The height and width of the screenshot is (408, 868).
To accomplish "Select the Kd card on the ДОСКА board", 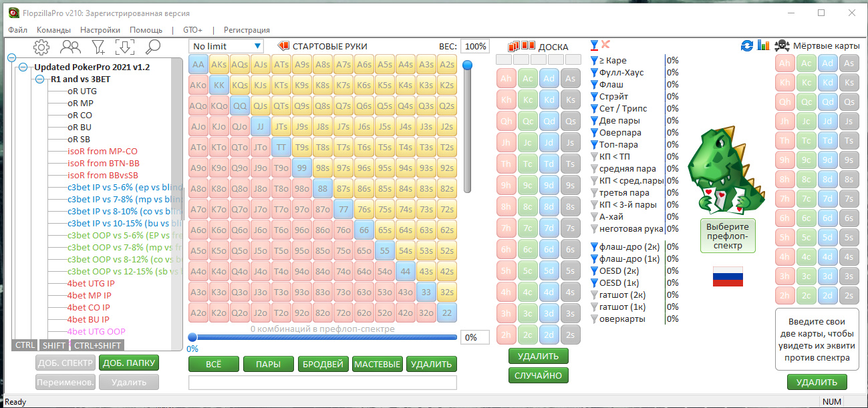I will tap(549, 99).
